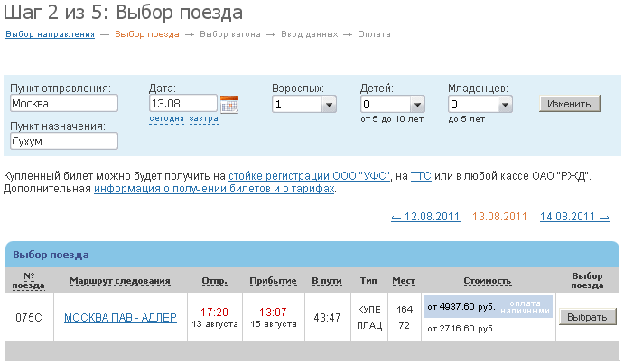Set date to сегодня
The width and height of the screenshot is (624, 364).
[167, 119]
